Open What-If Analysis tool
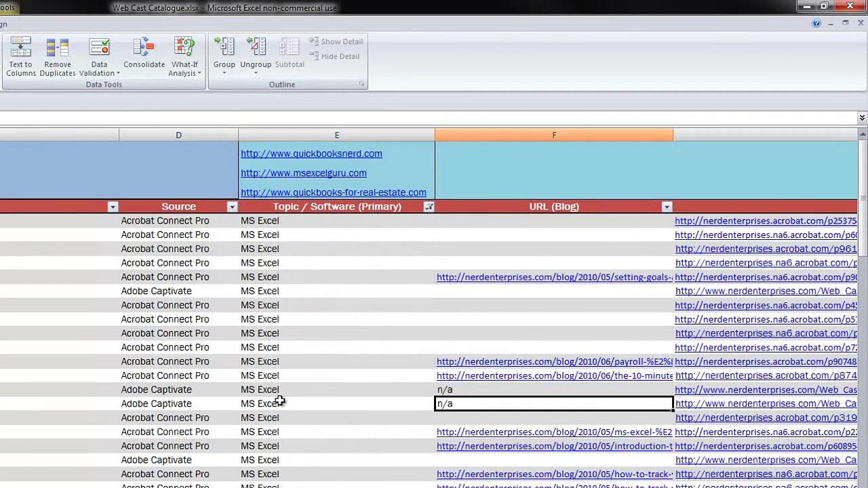Image resolution: width=868 pixels, height=488 pixels. [184, 56]
